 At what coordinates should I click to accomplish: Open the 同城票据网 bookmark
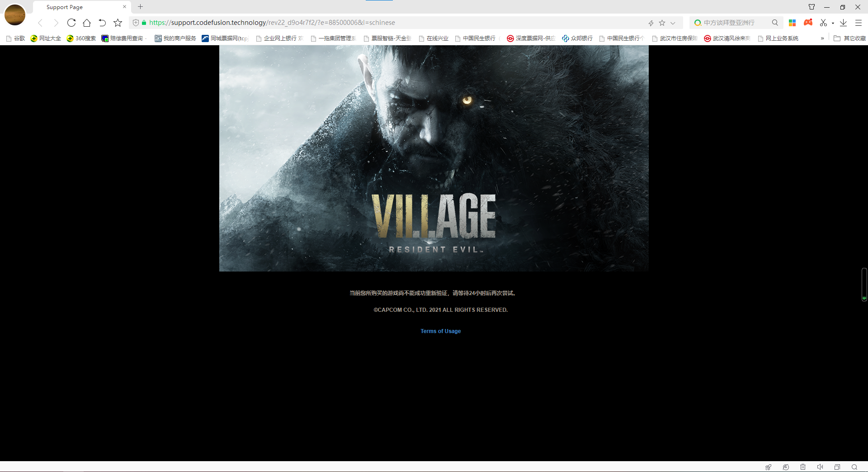coord(225,38)
